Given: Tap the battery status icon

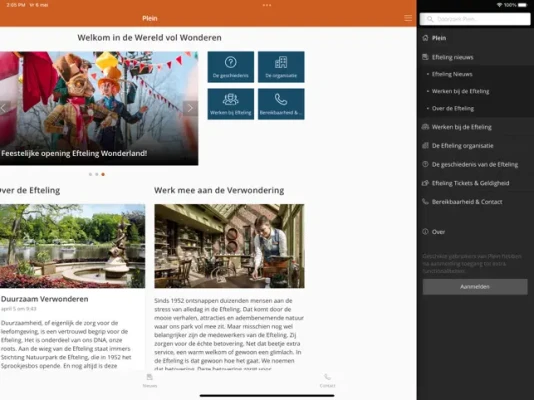Looking at the screenshot, I should 522,5.
